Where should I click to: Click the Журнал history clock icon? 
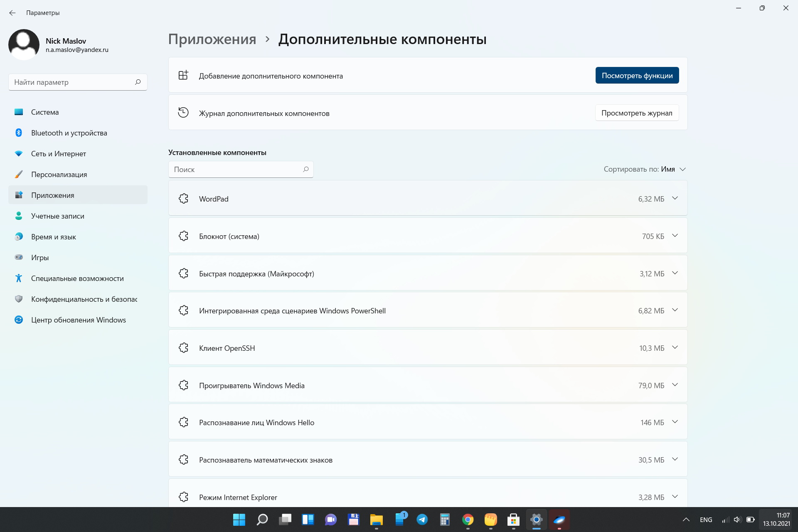(x=183, y=113)
